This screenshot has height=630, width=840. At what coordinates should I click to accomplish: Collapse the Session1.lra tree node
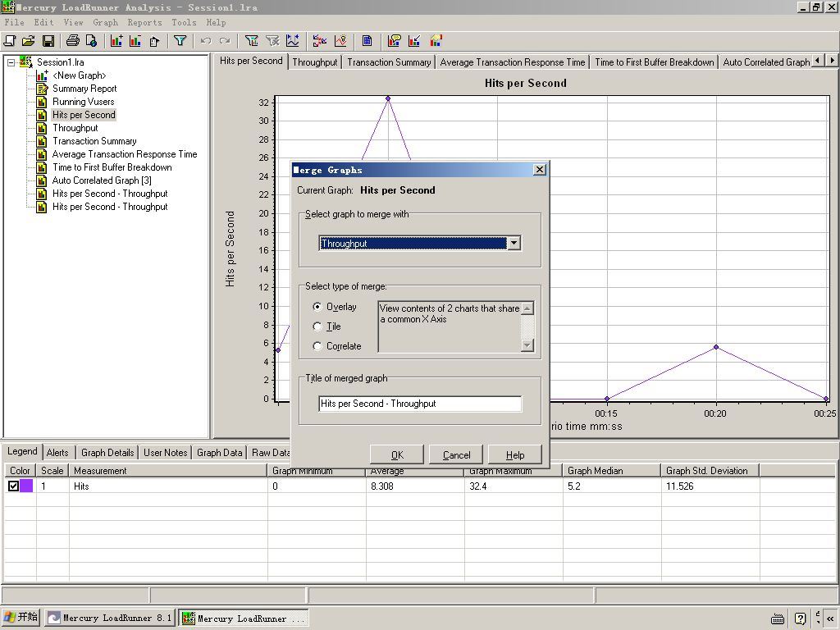click(x=11, y=62)
